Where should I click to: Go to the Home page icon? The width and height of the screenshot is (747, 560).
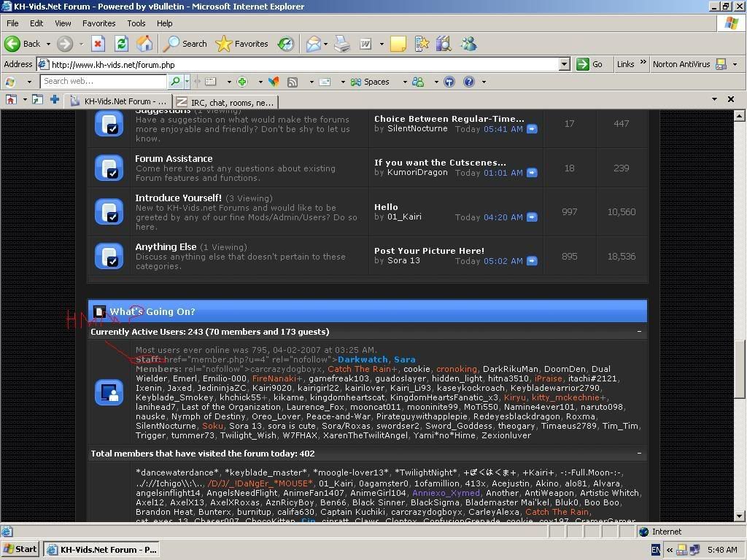click(145, 44)
